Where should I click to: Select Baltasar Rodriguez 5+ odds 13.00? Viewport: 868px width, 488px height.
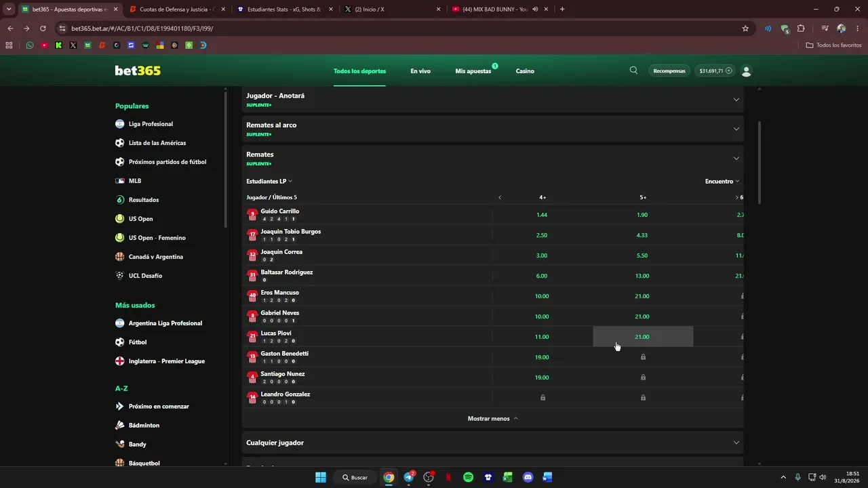643,276
